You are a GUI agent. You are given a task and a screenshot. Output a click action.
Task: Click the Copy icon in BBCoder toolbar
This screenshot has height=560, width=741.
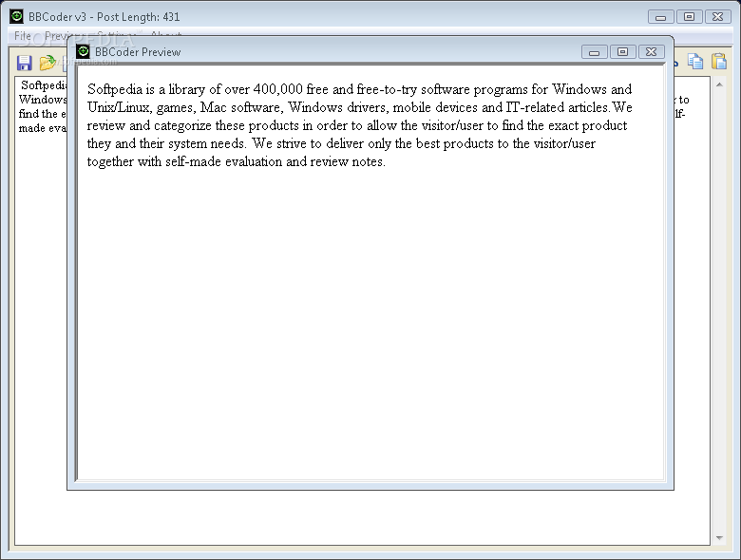coord(695,62)
